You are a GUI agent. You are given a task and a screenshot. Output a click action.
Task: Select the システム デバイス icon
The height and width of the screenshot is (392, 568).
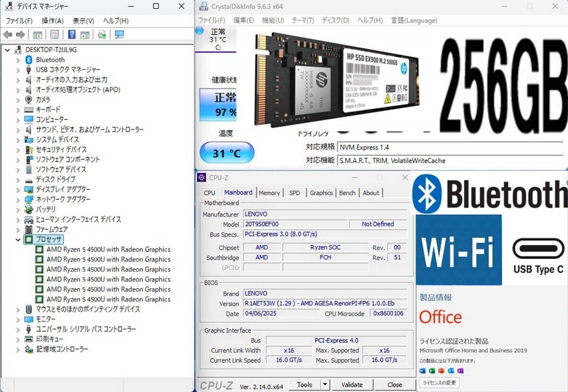(x=28, y=139)
